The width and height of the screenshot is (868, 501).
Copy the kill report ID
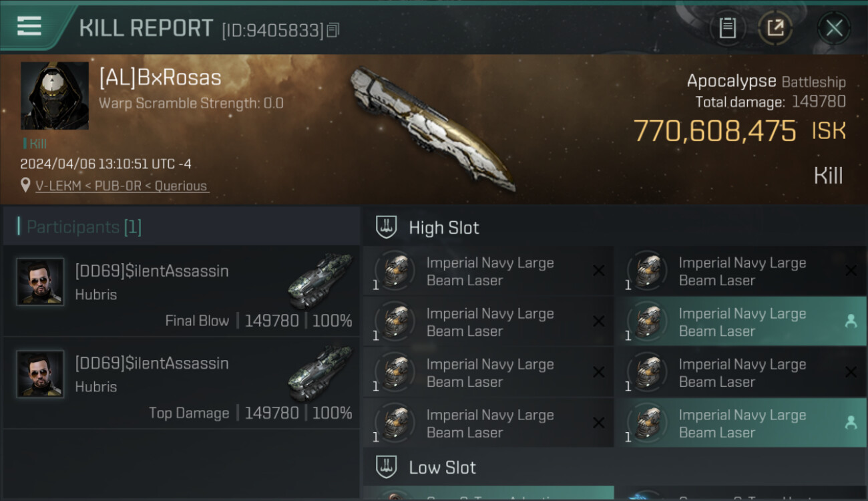point(333,30)
